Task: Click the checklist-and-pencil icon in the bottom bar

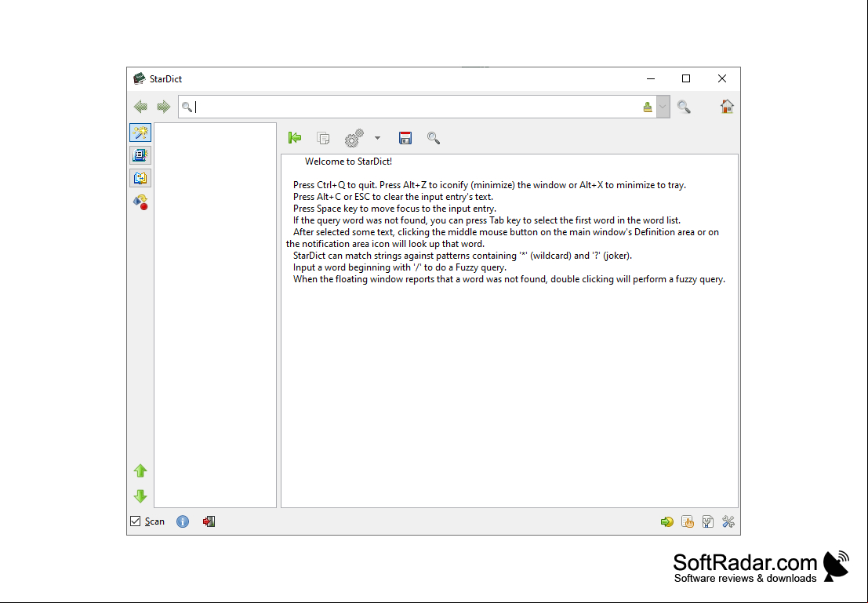Action: pyautogui.click(x=708, y=521)
